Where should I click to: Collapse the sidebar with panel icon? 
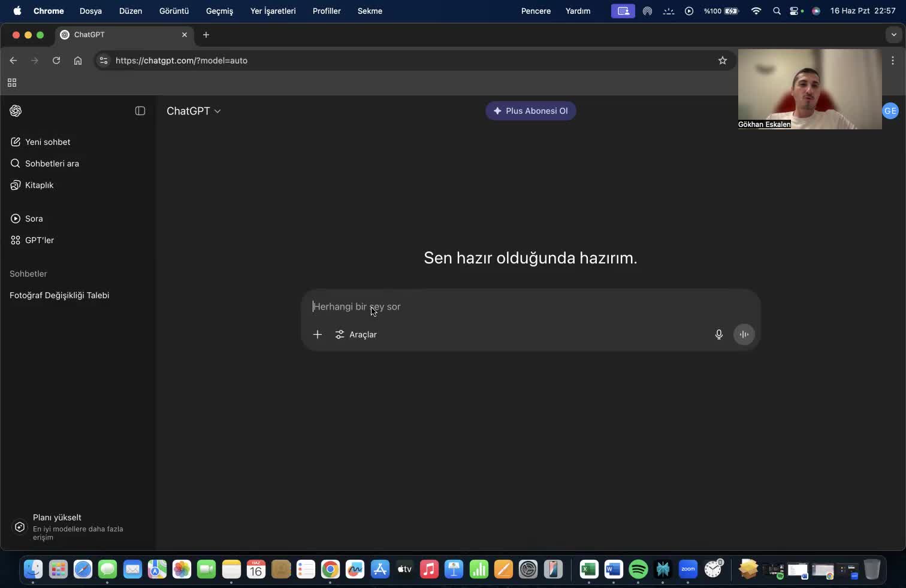pos(140,111)
